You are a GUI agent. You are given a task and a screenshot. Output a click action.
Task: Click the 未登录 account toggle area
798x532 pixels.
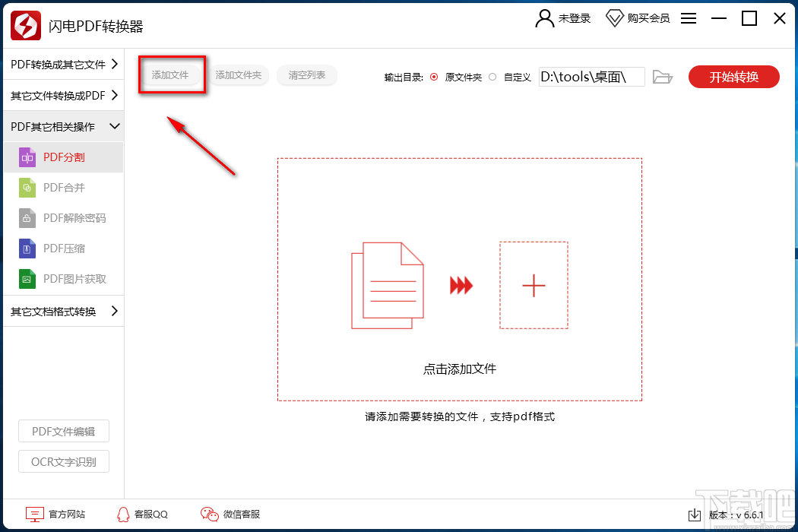click(x=563, y=18)
